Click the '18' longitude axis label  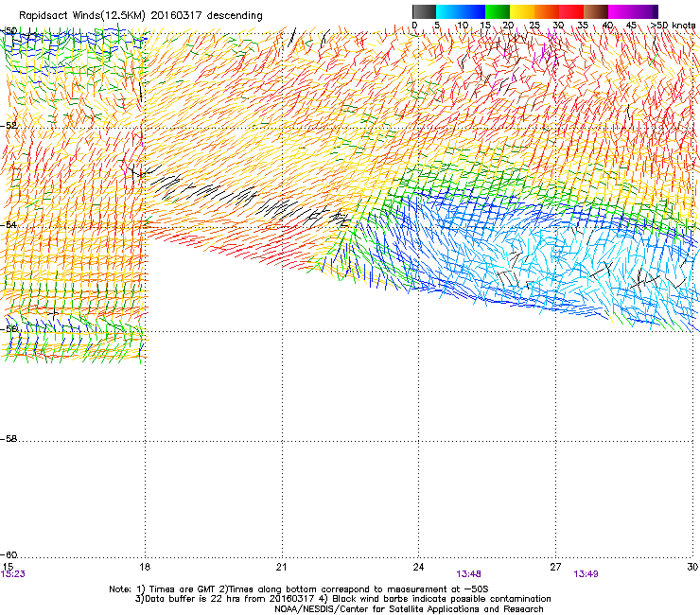(x=145, y=567)
